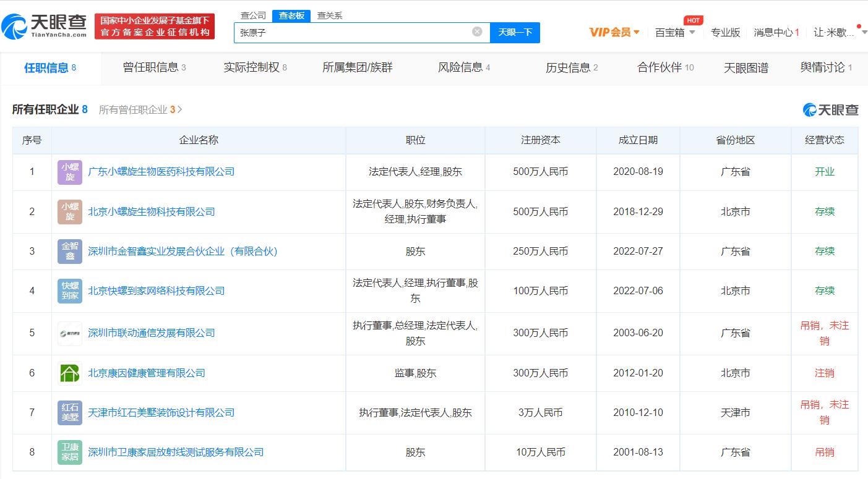Click the 10万人民币 registered capital cell
This screenshot has width=868, height=479.
pos(541,452)
